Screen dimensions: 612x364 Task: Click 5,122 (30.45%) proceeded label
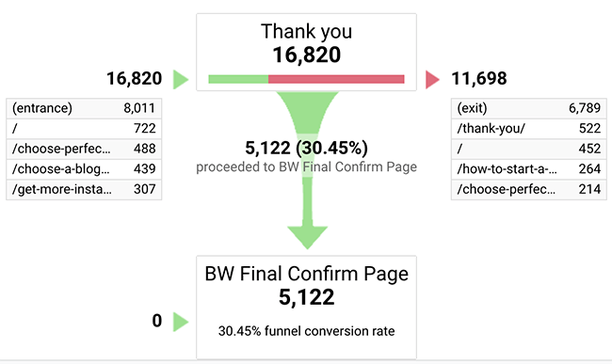(x=306, y=148)
